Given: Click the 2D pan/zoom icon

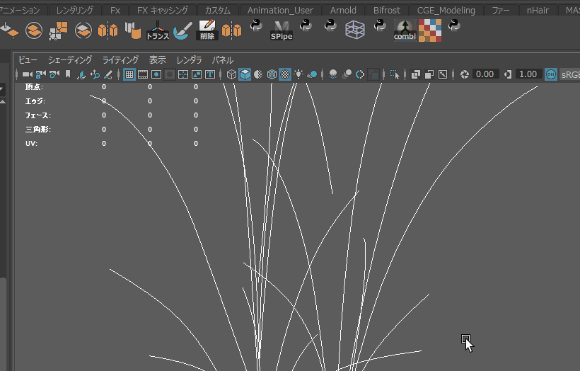Looking at the screenshot, I should tap(95, 75).
